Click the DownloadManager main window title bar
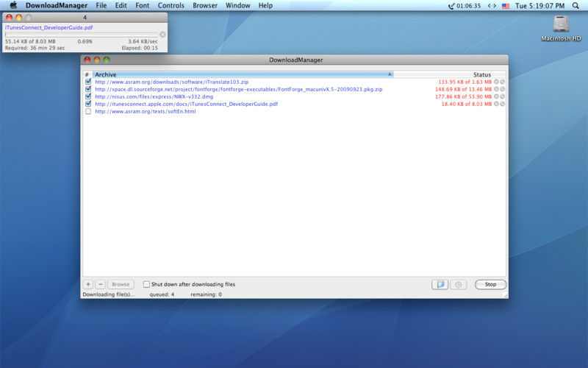 (x=295, y=60)
